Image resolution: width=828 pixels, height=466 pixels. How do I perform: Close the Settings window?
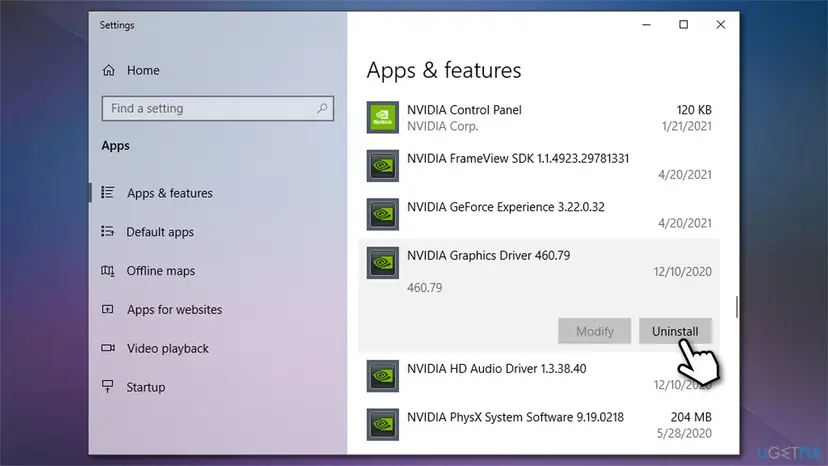pos(720,25)
